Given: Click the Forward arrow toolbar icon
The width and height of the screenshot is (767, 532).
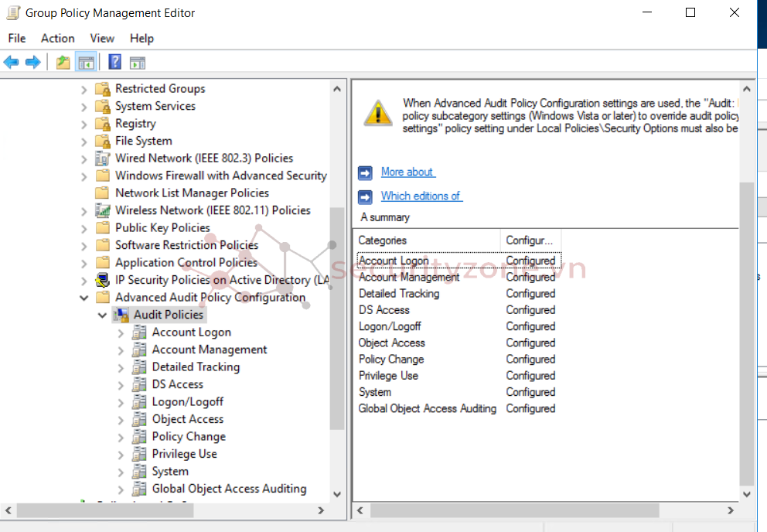Looking at the screenshot, I should click(x=32, y=63).
